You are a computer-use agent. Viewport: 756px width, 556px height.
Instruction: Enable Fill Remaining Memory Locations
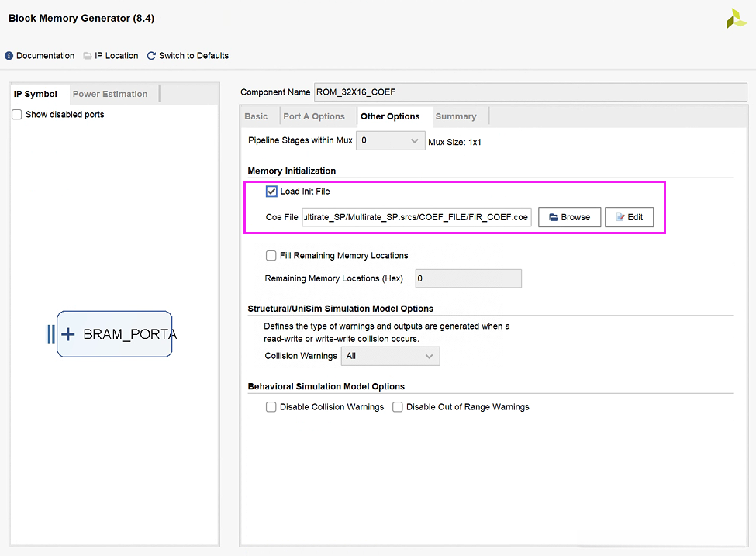[x=271, y=255]
